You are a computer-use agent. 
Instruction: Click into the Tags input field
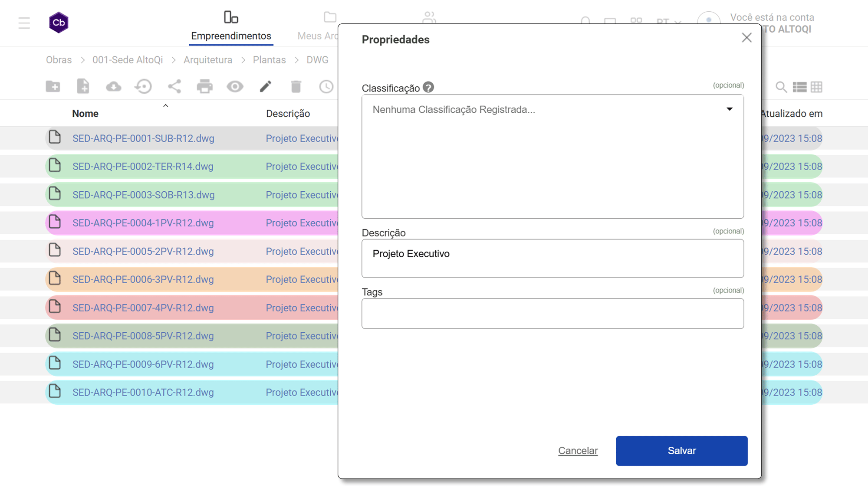coord(552,313)
